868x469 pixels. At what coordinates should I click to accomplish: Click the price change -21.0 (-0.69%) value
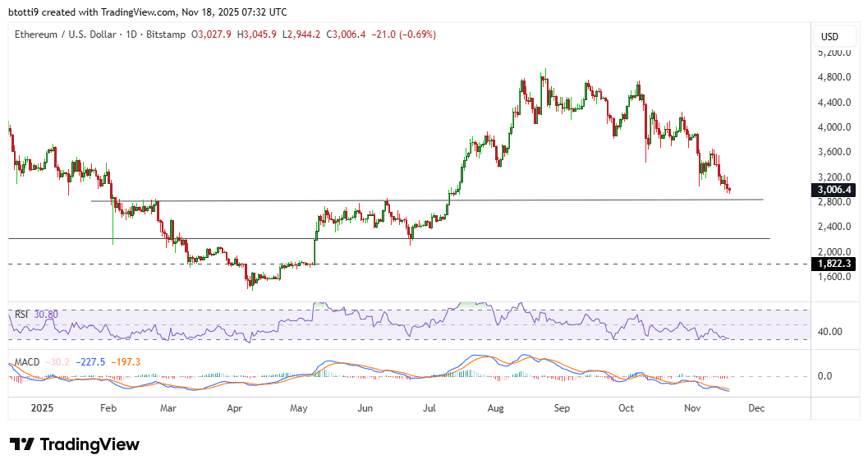(x=404, y=34)
